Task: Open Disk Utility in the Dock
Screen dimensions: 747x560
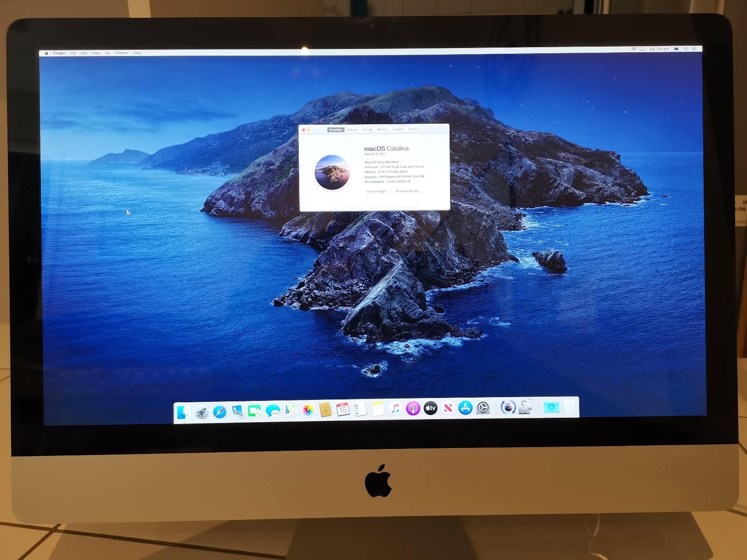Action: [526, 406]
